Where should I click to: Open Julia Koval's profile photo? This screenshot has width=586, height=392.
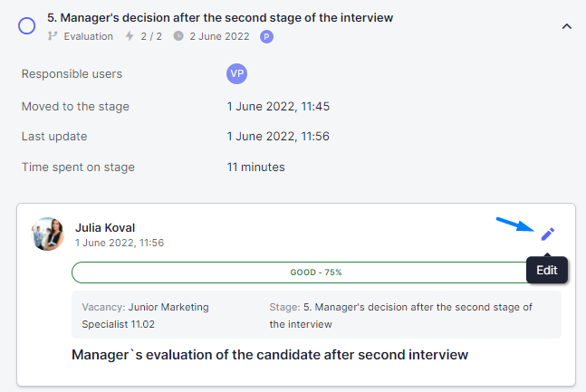pos(47,234)
